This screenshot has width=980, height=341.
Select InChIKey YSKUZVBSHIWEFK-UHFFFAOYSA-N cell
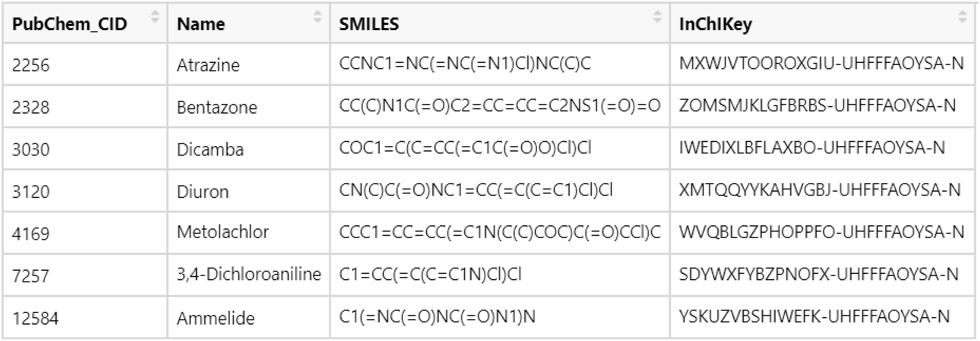(814, 316)
